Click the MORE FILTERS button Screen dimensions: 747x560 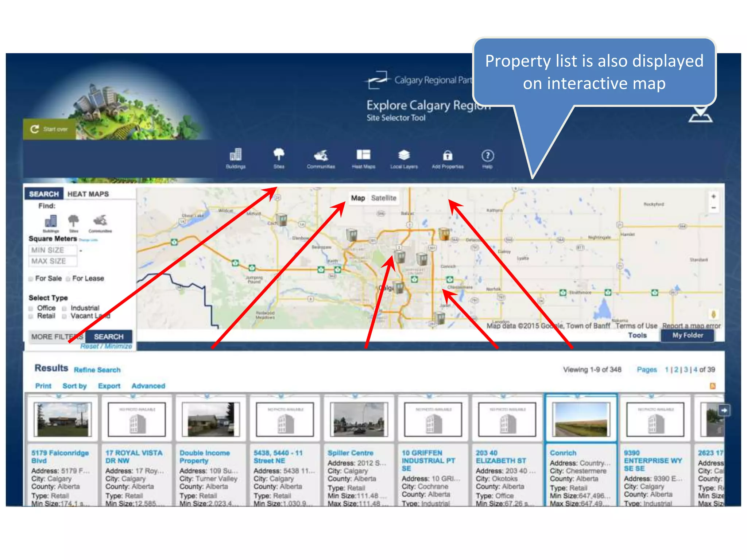click(57, 337)
